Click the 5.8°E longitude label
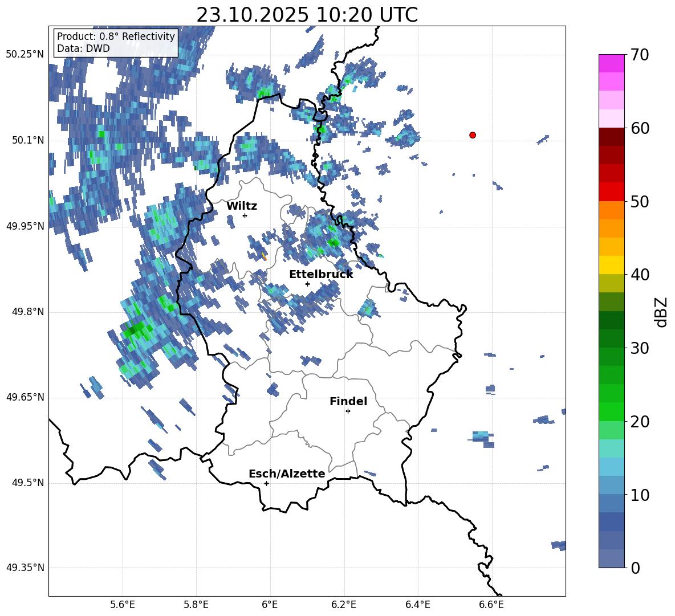Screen dimensions: 675x616 point(196,605)
